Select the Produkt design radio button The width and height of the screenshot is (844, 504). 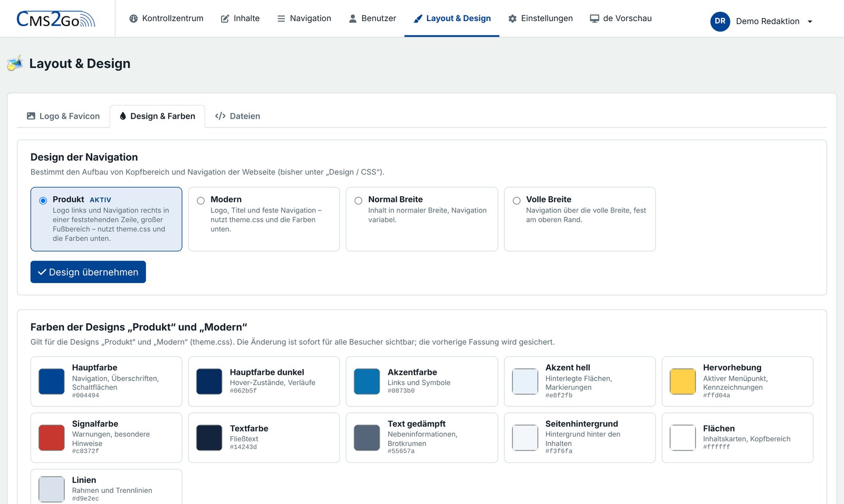point(43,200)
